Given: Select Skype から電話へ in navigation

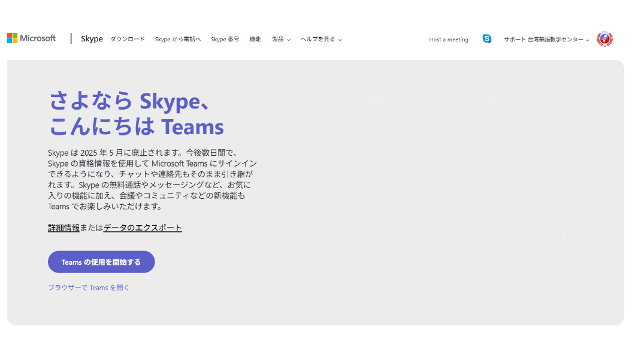Looking at the screenshot, I should [177, 40].
